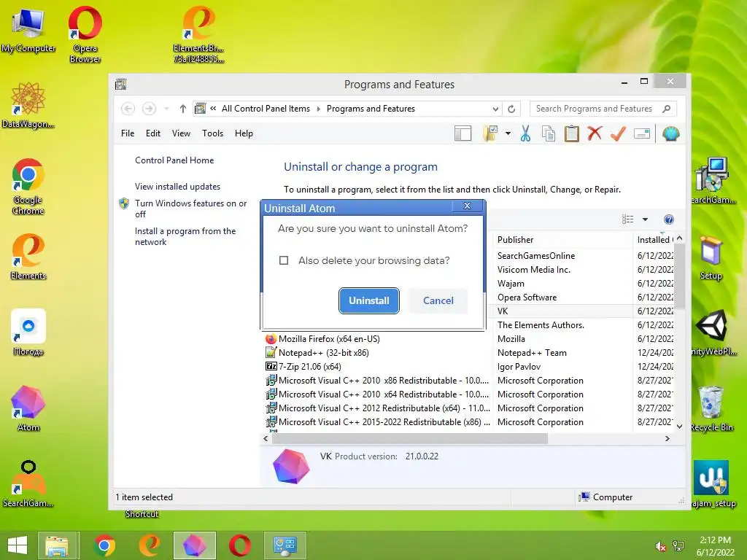Open Opera from the taskbar
The height and width of the screenshot is (560, 747).
(239, 545)
